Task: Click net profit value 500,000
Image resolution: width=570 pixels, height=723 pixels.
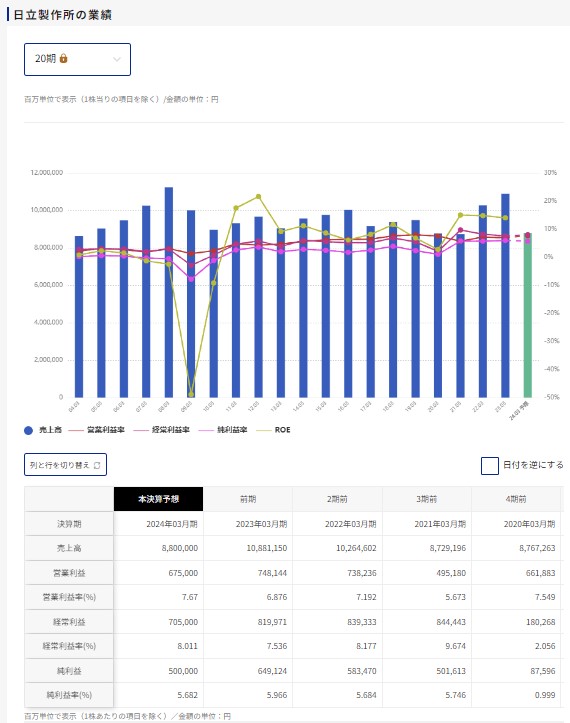Action: (183, 671)
